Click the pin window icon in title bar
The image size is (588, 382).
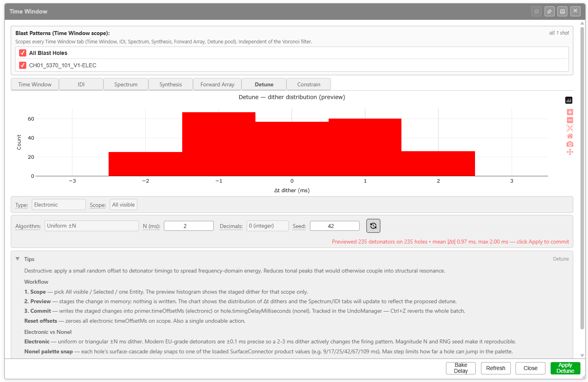(x=549, y=12)
